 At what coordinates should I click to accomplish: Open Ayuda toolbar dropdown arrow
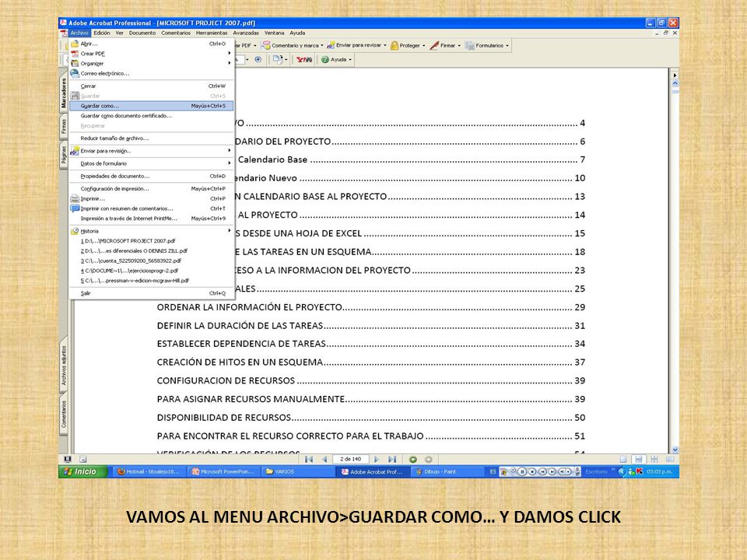click(350, 60)
